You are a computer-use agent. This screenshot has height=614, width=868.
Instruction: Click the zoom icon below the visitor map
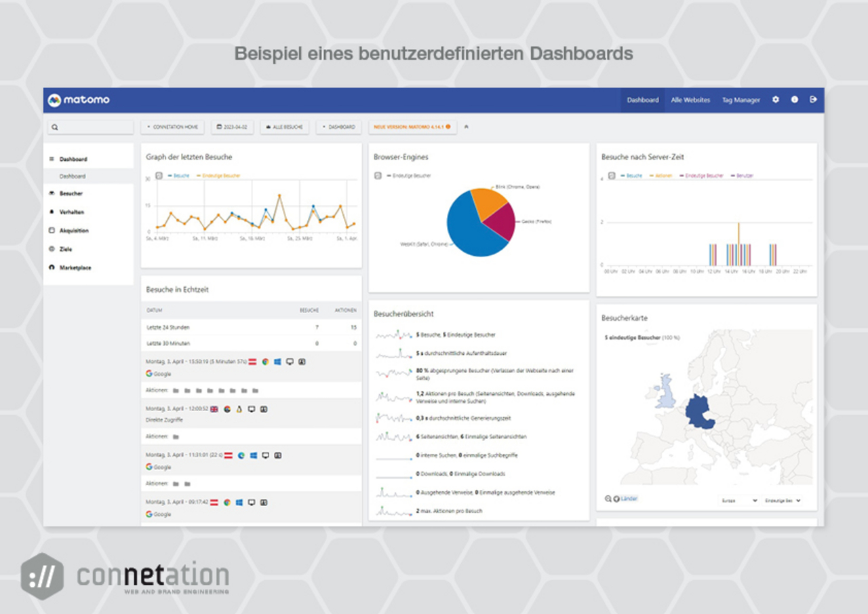[x=608, y=499]
